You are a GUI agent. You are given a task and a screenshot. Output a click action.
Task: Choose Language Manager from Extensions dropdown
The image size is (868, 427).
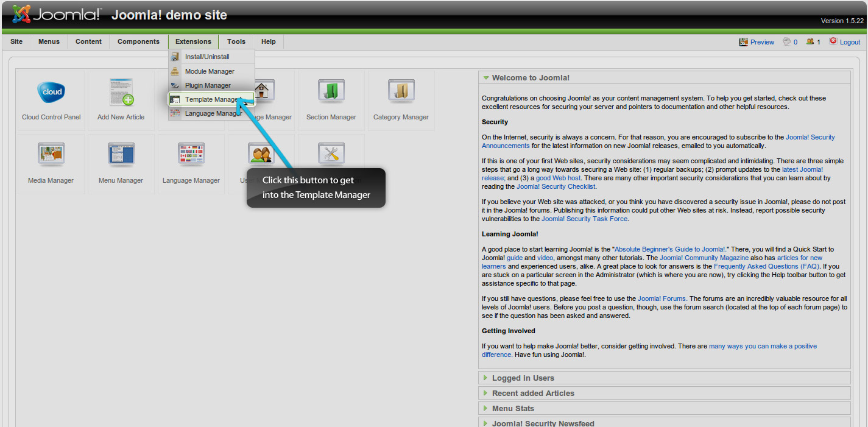tap(211, 113)
